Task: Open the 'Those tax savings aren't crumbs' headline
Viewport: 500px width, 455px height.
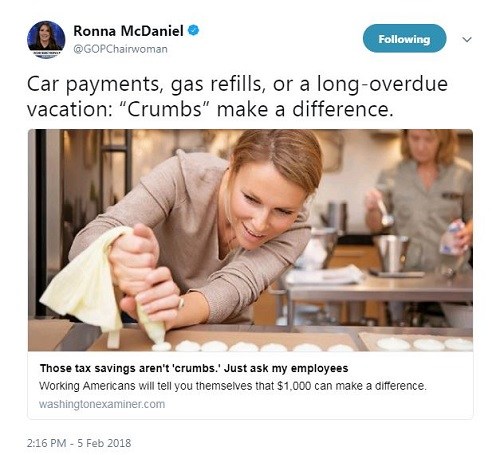Action: click(194, 368)
